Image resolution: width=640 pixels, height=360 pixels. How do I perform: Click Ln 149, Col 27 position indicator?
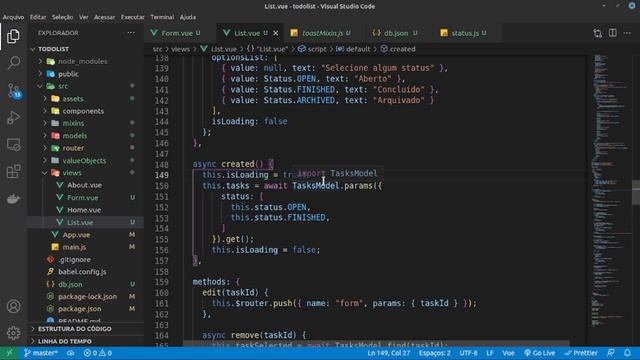388,353
